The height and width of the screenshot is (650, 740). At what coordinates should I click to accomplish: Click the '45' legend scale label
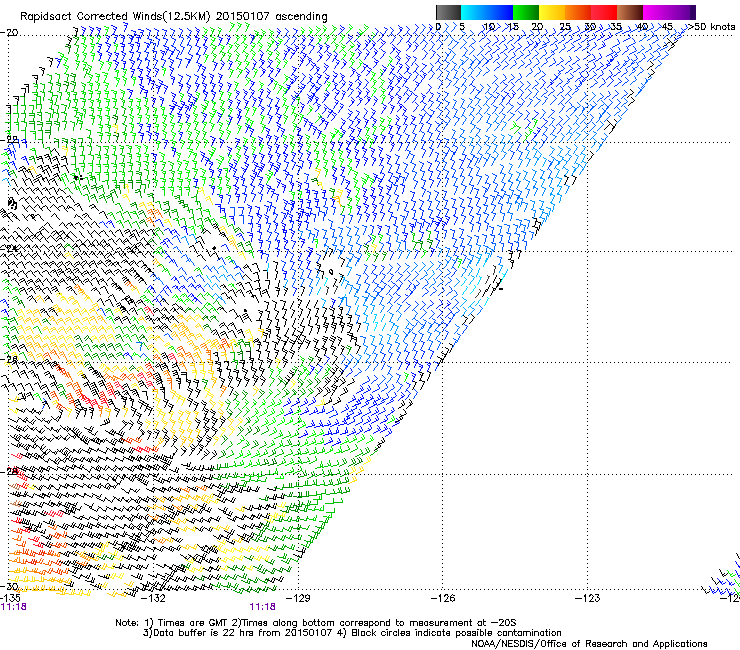pos(667,27)
